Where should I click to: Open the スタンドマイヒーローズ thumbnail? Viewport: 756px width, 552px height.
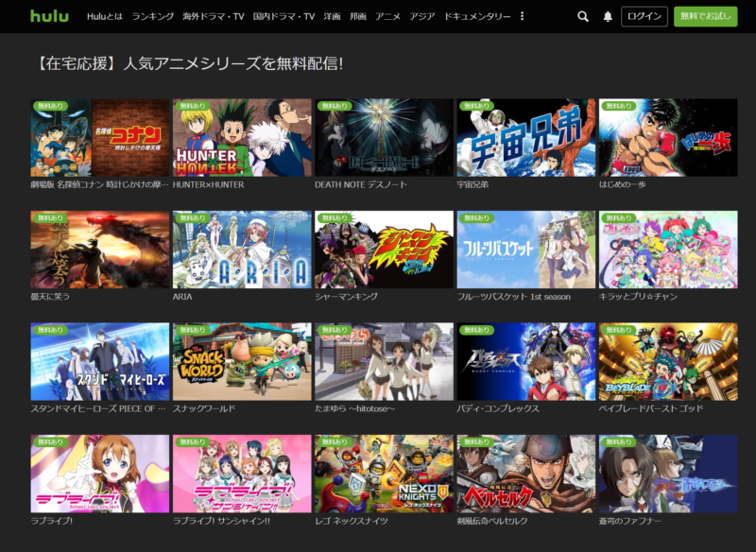[100, 362]
